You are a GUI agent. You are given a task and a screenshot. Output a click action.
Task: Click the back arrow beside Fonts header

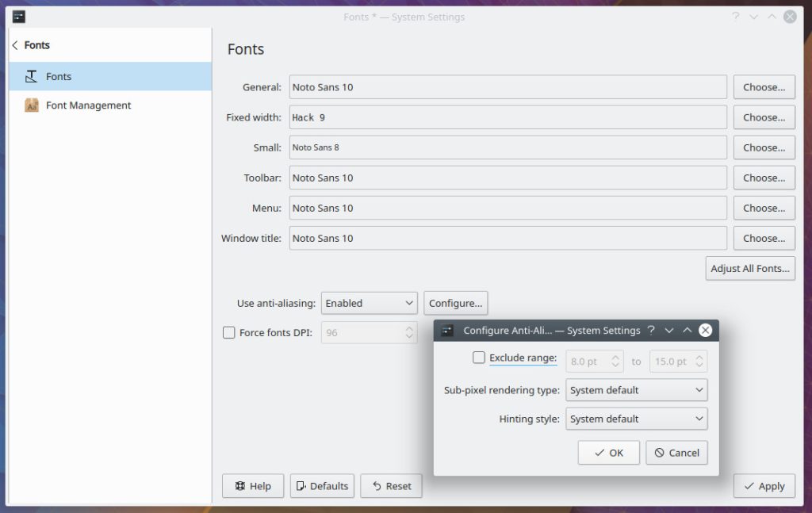click(x=15, y=45)
